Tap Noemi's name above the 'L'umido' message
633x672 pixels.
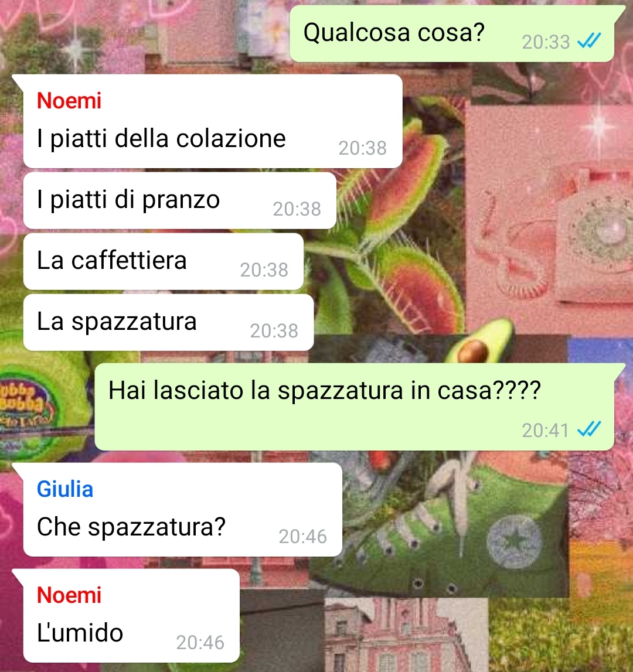tap(69, 595)
